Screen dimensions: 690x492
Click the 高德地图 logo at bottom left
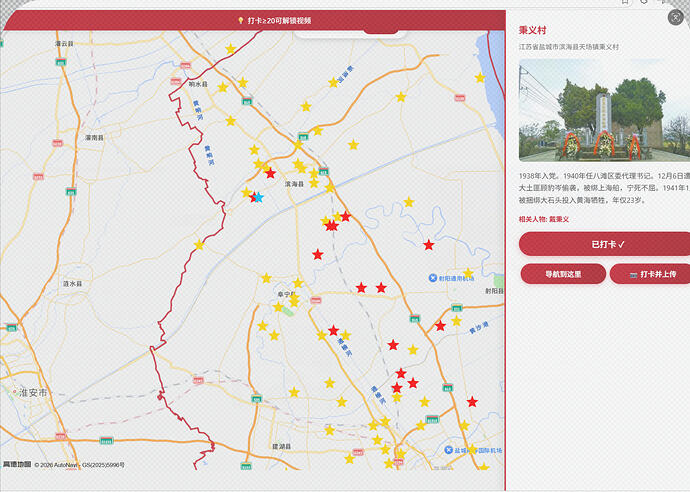[x=17, y=464]
